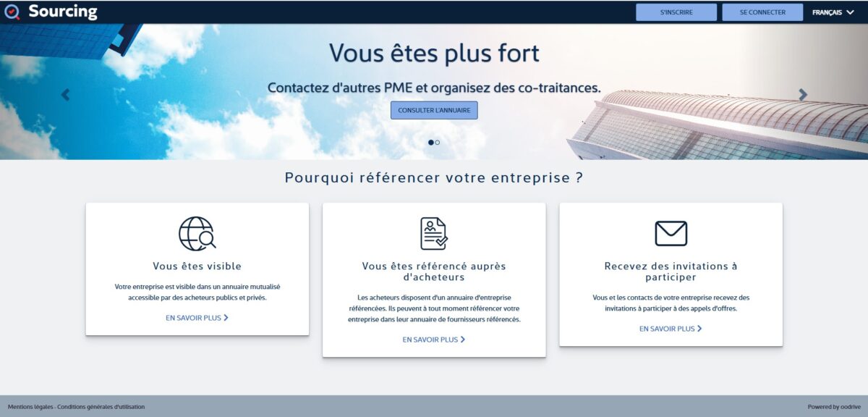Click CONSULTER L'ANNUAIRE button
The image size is (868, 417).
point(434,111)
